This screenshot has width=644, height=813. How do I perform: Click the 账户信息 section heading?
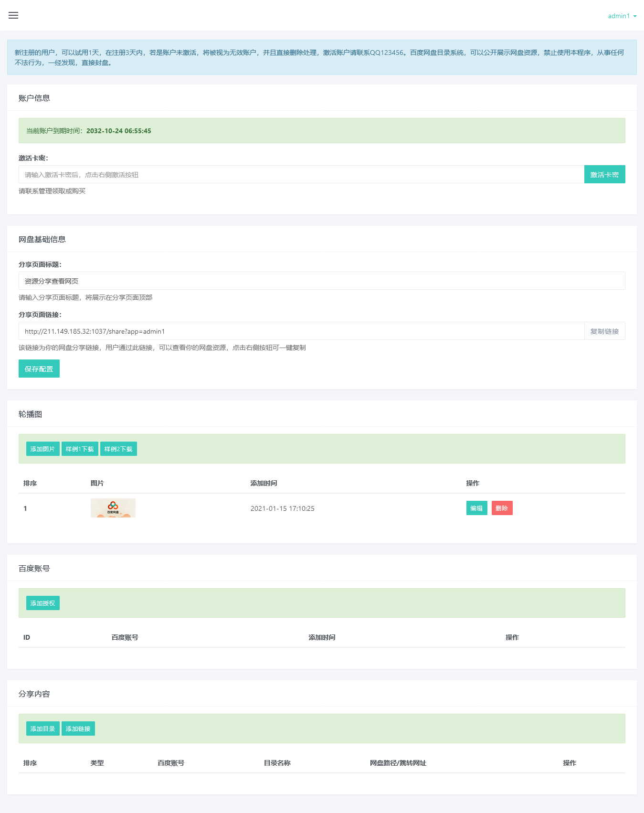34,98
